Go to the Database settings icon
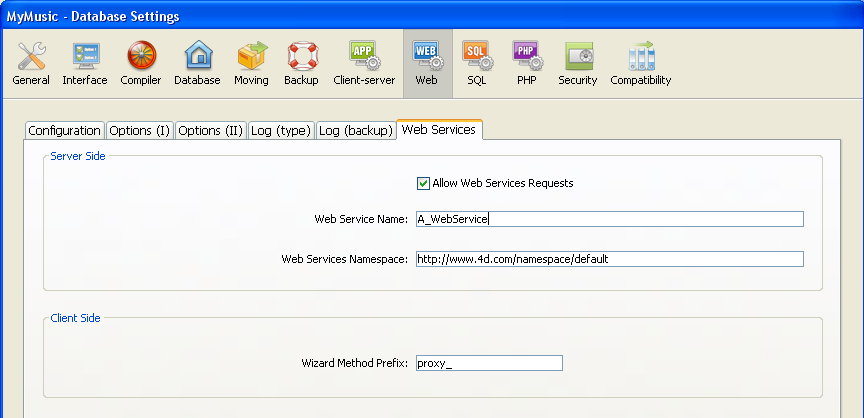The width and height of the screenshot is (864, 418). (x=197, y=64)
